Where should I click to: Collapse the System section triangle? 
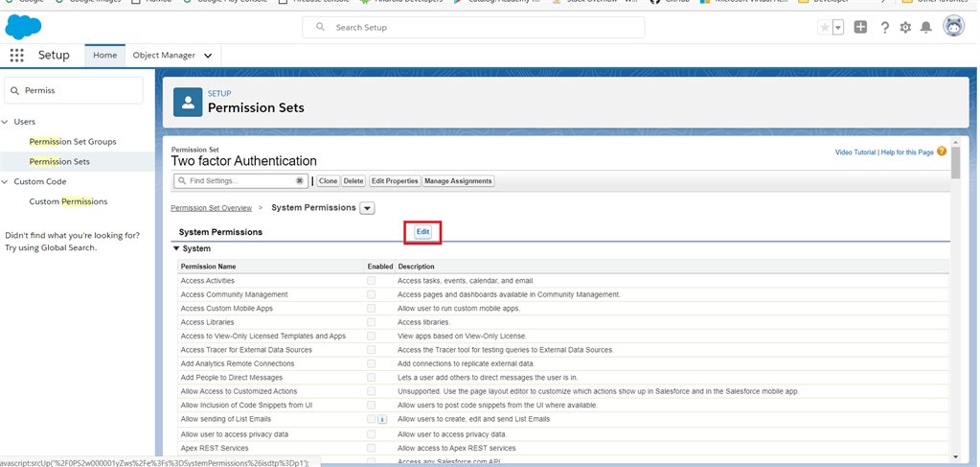[x=176, y=248]
